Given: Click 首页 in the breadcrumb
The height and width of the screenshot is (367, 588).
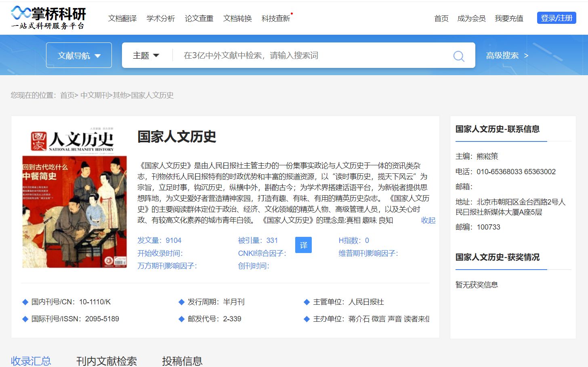Looking at the screenshot, I should pos(67,95).
